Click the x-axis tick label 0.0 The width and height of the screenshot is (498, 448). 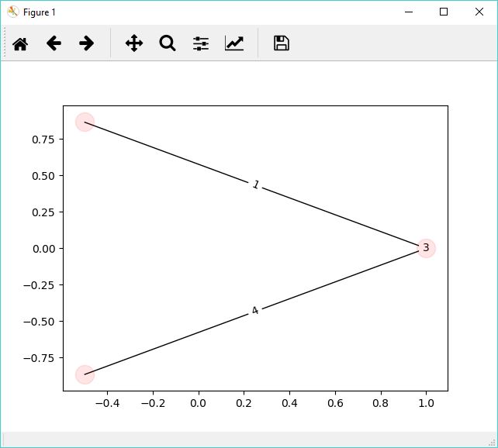tap(198, 403)
